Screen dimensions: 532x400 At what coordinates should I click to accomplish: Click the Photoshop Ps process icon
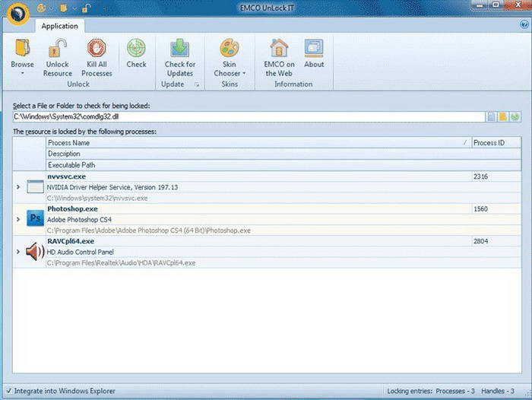pos(35,218)
